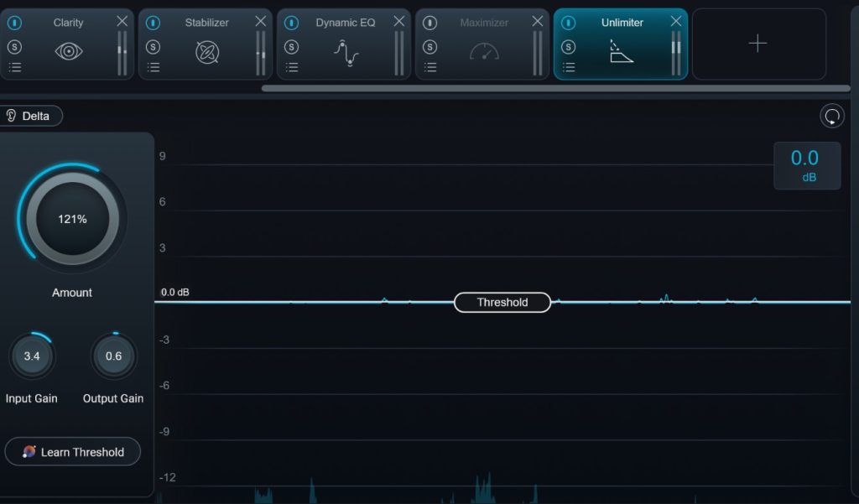
Task: Solo the Clarity module
Action: pyautogui.click(x=14, y=47)
